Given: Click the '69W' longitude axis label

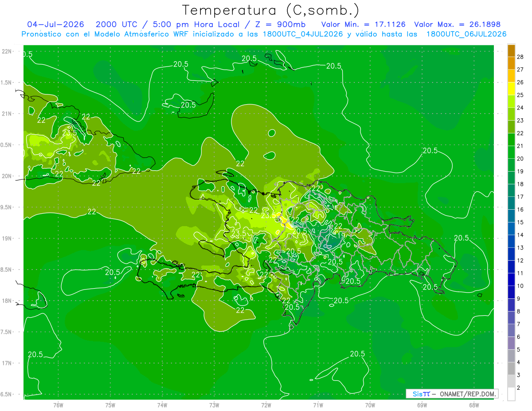Looking at the screenshot, I should (x=422, y=405).
